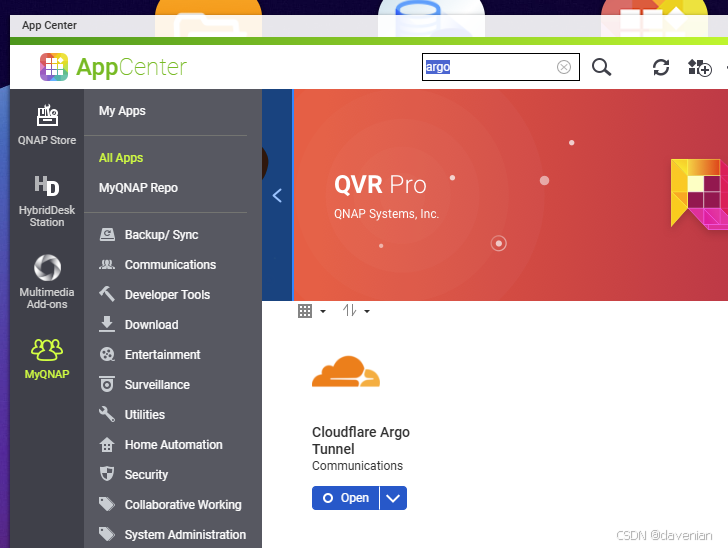This screenshot has width=728, height=548.
Task: Click the Cloudflare Argo Tunnel title
Action: point(361,441)
